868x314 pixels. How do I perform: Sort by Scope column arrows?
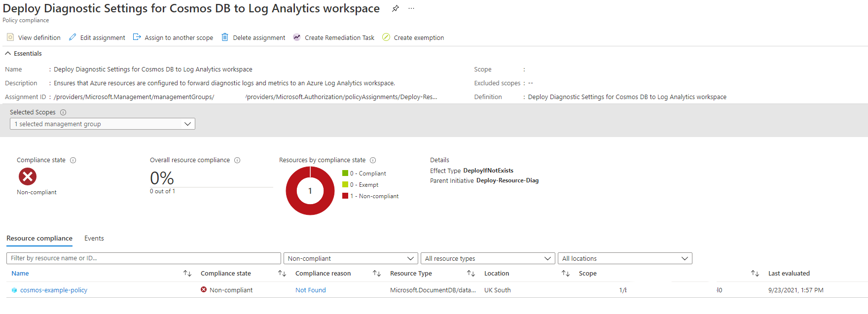coord(755,274)
